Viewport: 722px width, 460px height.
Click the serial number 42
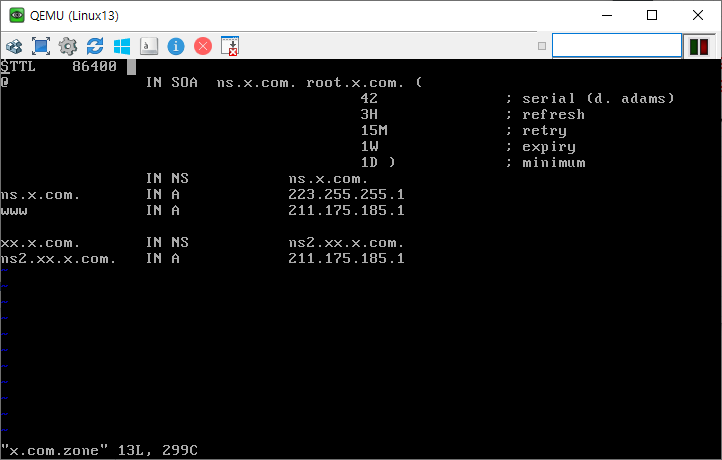pyautogui.click(x=369, y=99)
